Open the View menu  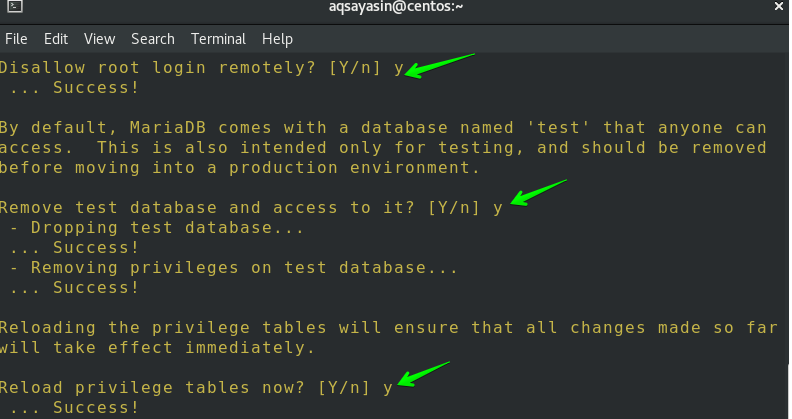[99, 39]
